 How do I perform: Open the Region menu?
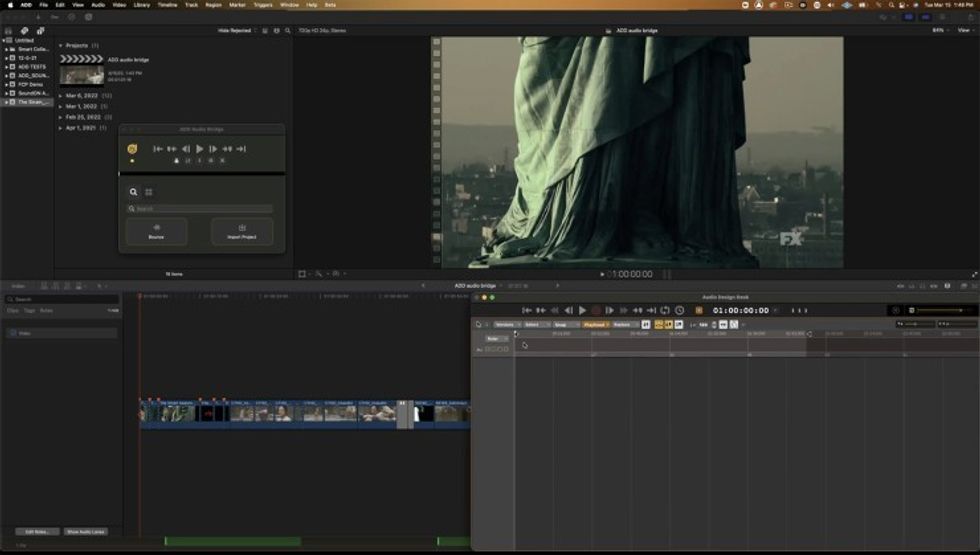[213, 4]
